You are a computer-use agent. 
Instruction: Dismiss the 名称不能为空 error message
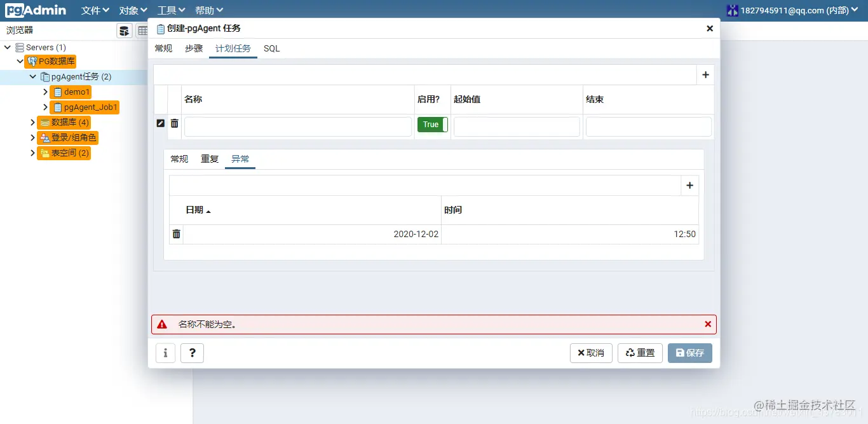(x=708, y=324)
